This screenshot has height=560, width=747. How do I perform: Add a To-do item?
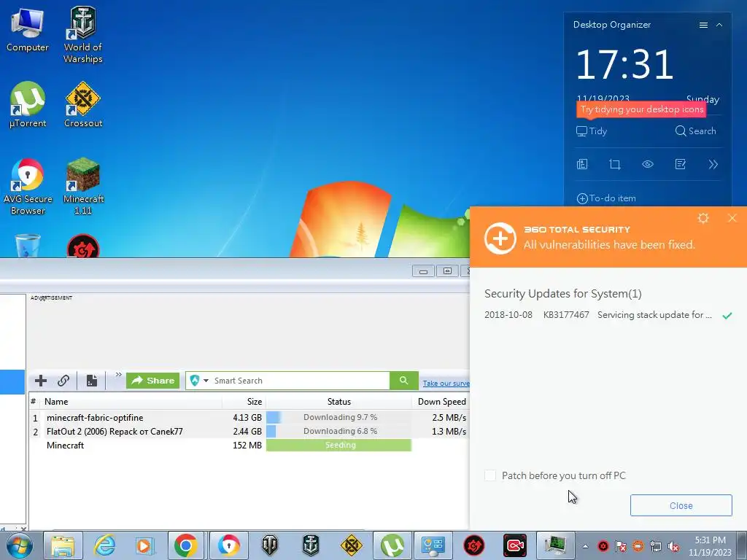(606, 198)
